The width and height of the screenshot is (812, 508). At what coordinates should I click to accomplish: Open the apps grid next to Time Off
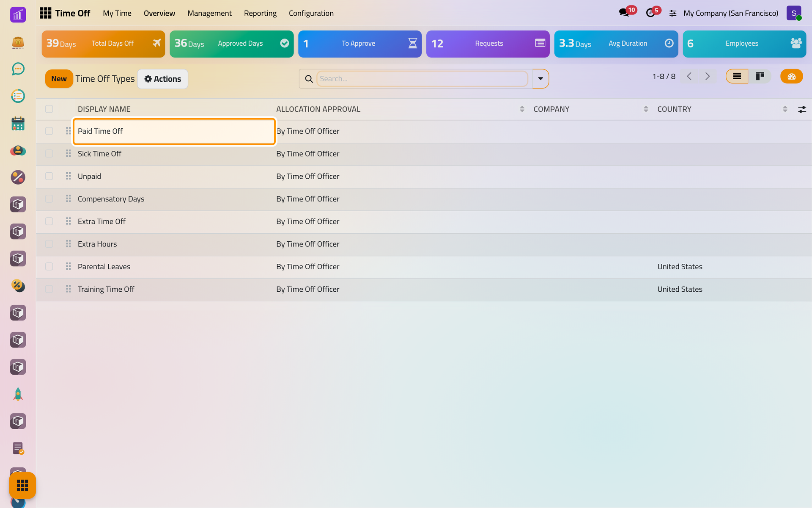point(45,13)
